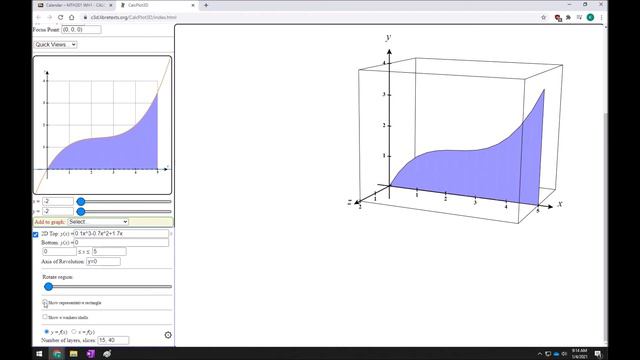Image resolution: width=640 pixels, height=360 pixels.
Task: Open the Chrome three-dot menu
Action: coord(601,18)
